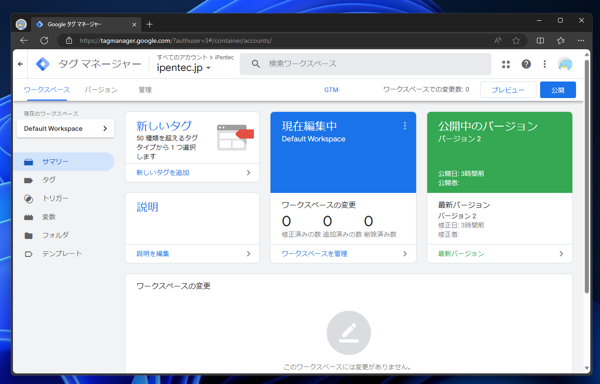
Task: Click the 新しいタグ card heading
Action: point(164,126)
